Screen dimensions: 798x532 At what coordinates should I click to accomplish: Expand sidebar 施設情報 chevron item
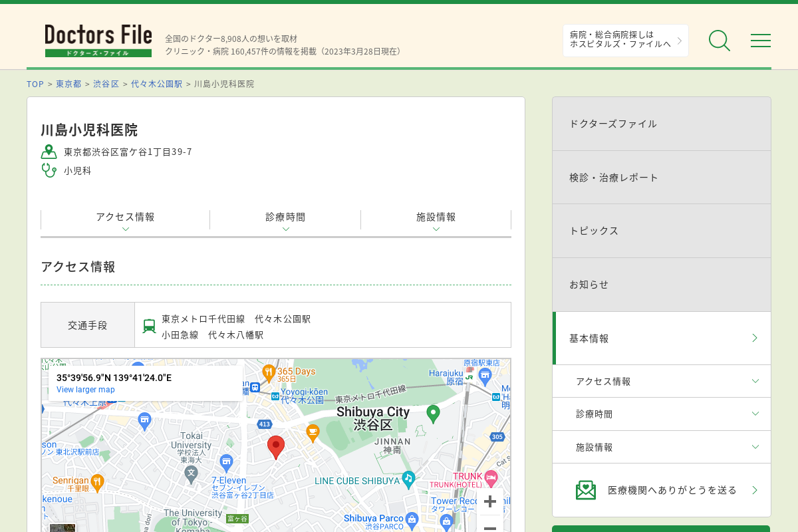click(662, 447)
